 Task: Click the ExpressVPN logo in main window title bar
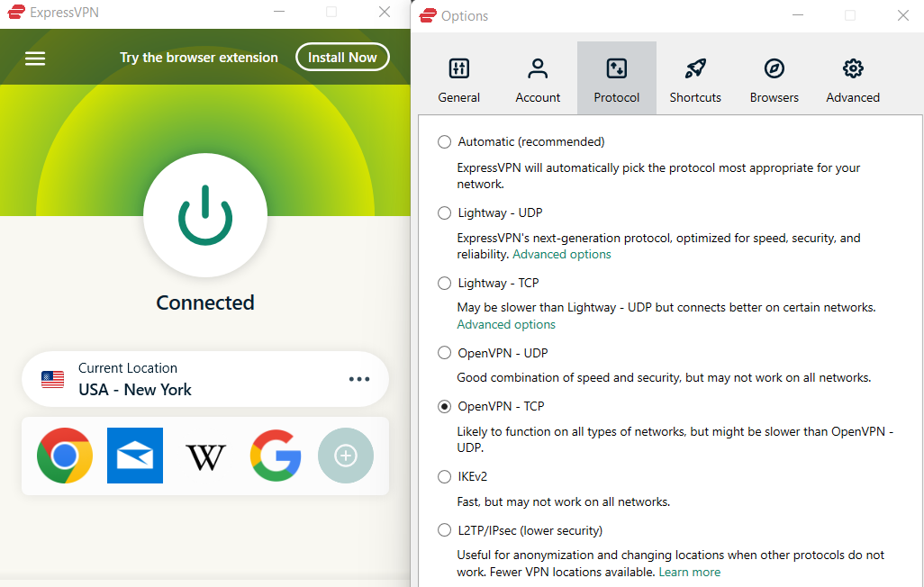[x=16, y=12]
